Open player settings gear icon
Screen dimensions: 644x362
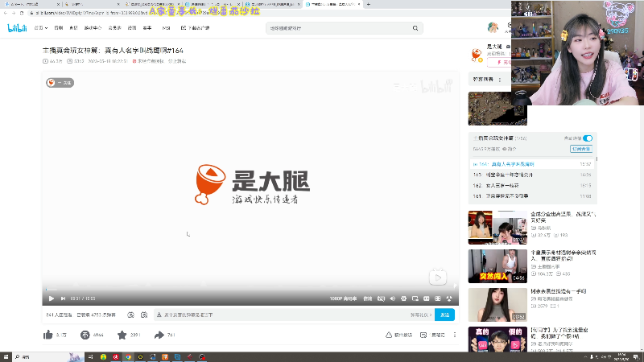(404, 298)
